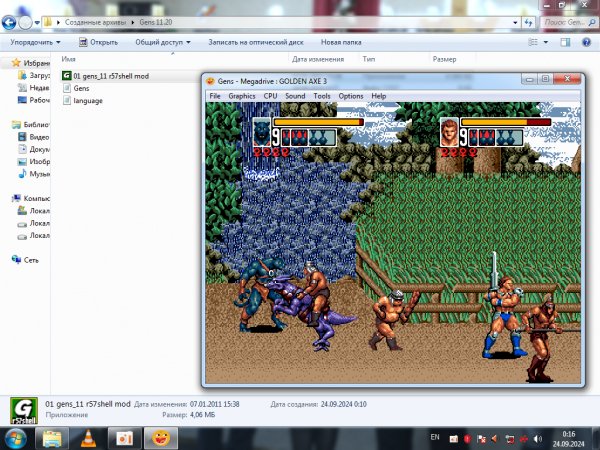Screen dimensions: 600x450
Task: Open Недавние места in navigation pane
Action: 34,88
